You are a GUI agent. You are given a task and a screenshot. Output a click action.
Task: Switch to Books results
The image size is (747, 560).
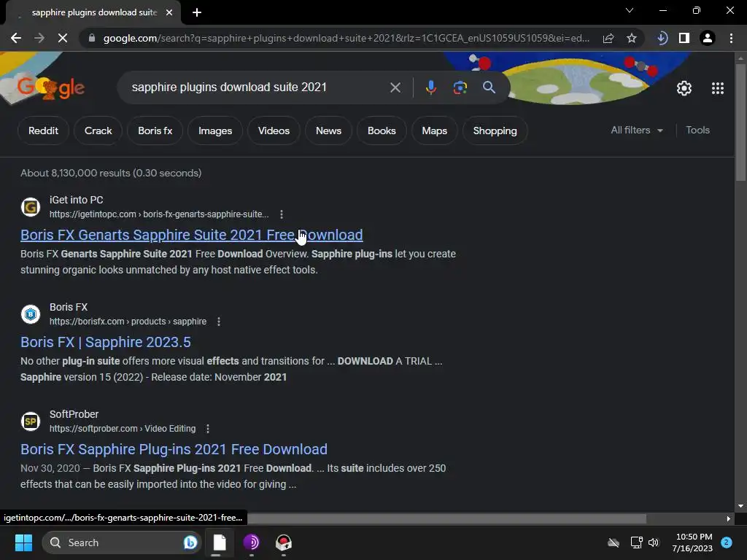click(381, 131)
